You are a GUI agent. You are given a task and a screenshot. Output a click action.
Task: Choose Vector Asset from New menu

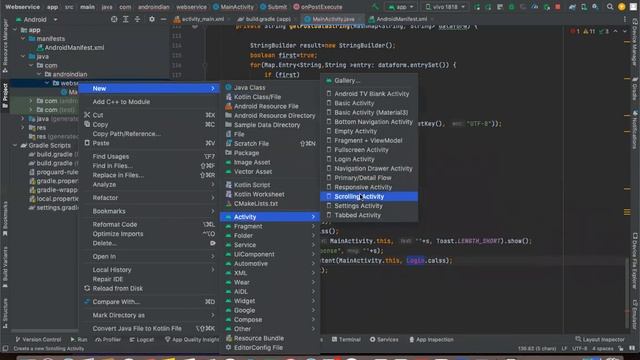click(270, 172)
